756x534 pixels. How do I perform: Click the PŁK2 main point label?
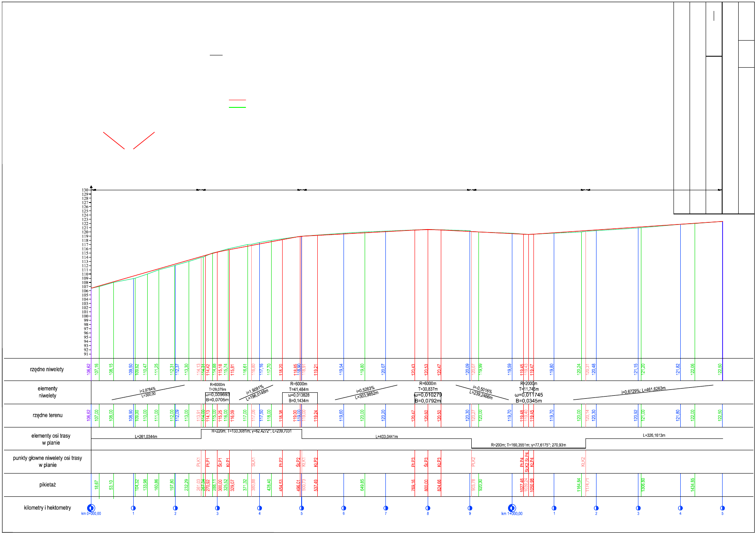click(x=473, y=462)
